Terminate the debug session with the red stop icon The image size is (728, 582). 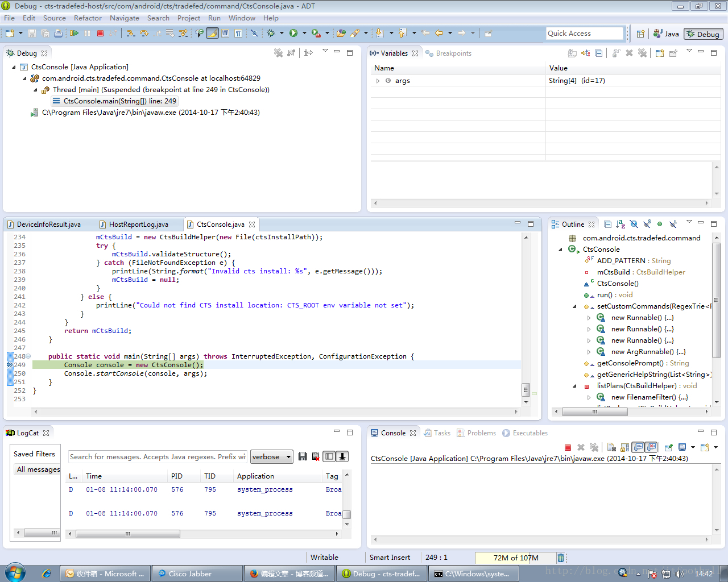[x=100, y=34]
